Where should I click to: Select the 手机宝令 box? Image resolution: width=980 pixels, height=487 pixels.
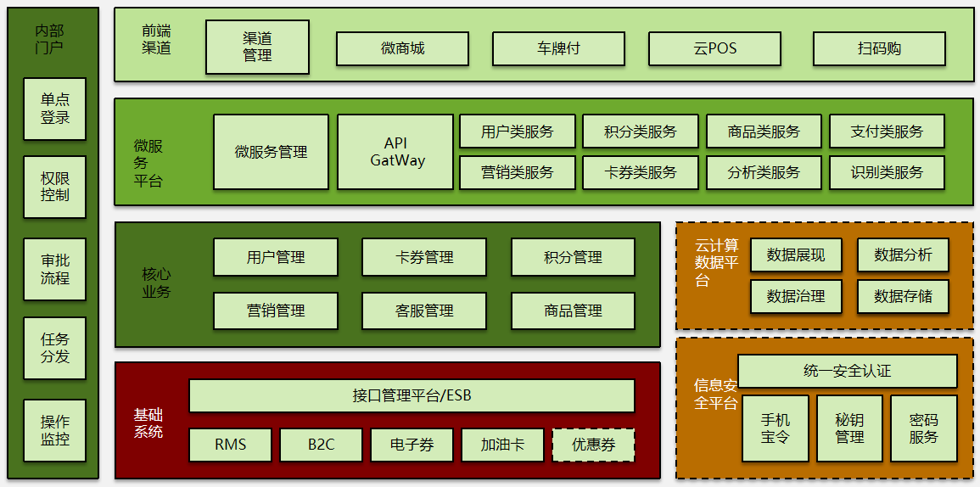tap(776, 428)
